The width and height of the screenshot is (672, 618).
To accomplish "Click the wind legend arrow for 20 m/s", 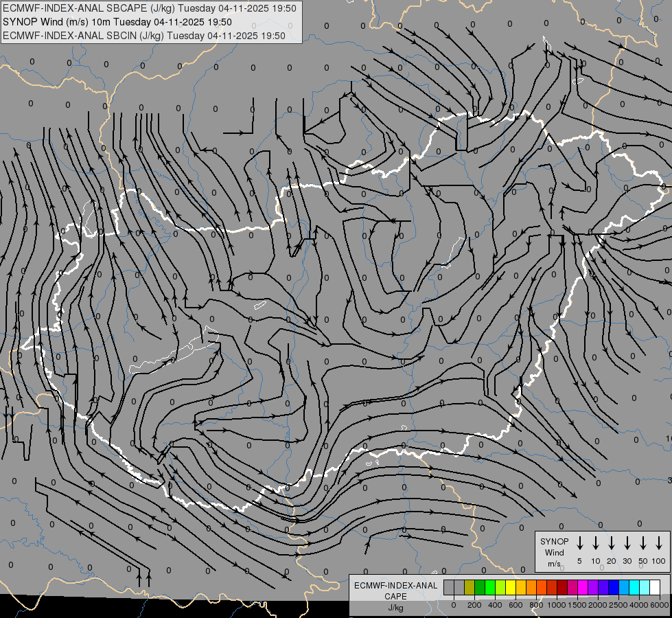I will pos(611,543).
